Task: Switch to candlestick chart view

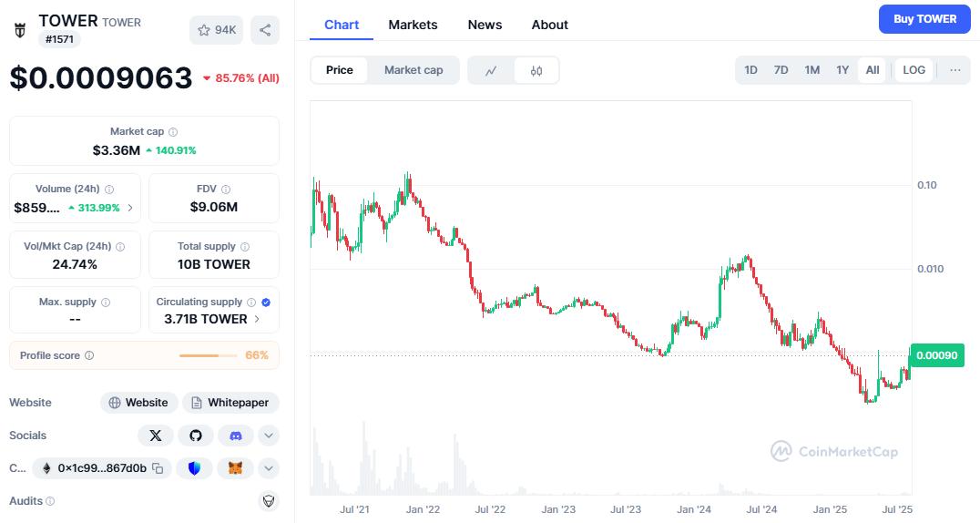Action: coord(536,70)
